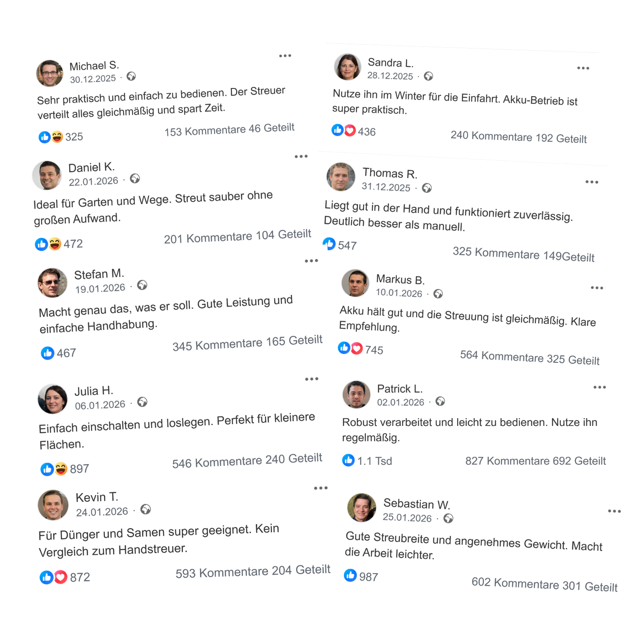Open Markus B. profile name
Screen dimensions: 644x644
(x=400, y=279)
